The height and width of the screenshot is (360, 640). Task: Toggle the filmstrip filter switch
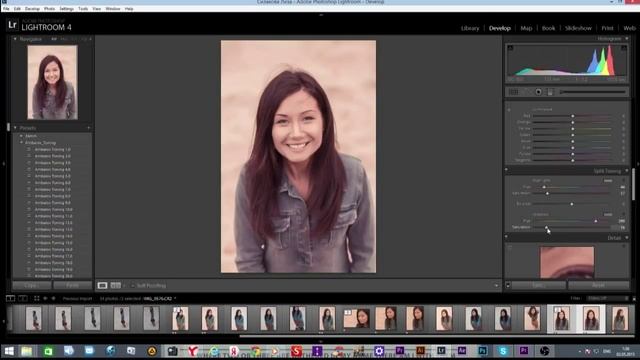[634, 298]
